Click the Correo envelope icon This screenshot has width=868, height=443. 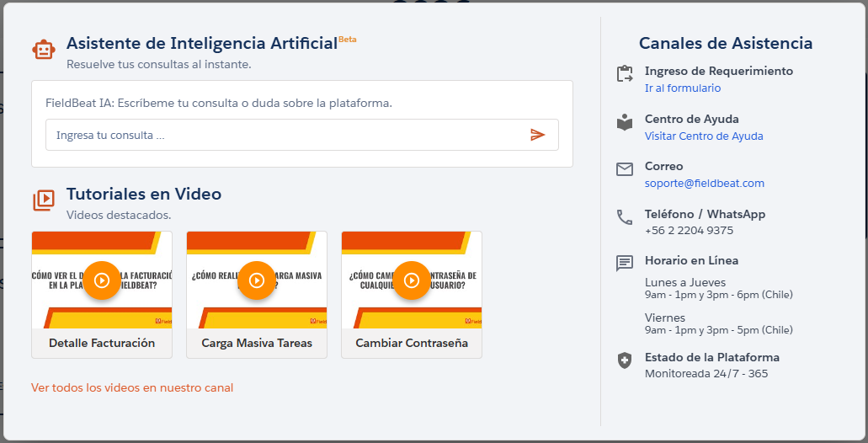625,169
